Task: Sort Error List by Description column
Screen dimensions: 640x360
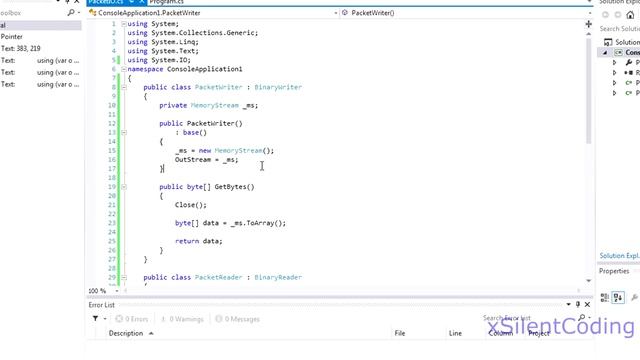Action: click(126, 333)
